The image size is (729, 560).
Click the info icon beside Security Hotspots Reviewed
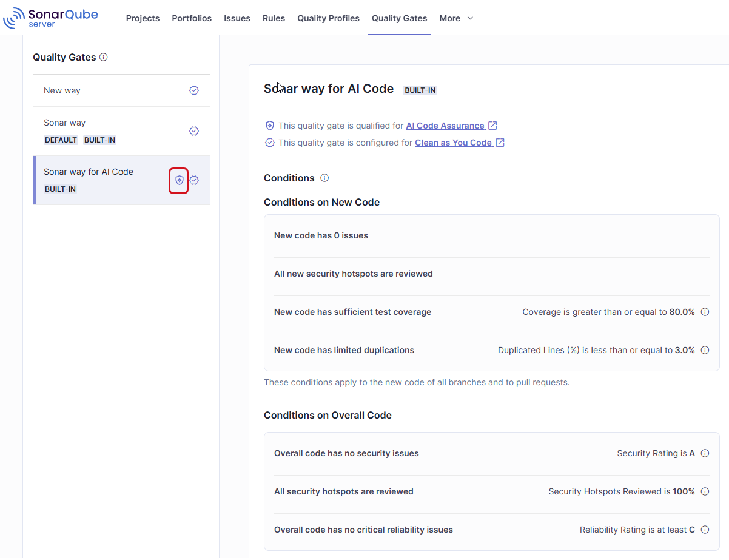705,491
